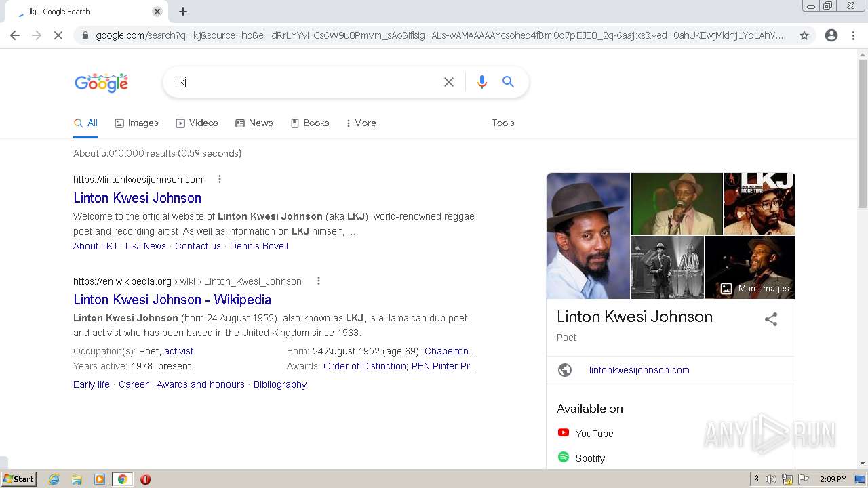The image size is (868, 488).
Task: Follow the Contact us sitelink
Action: click(198, 246)
